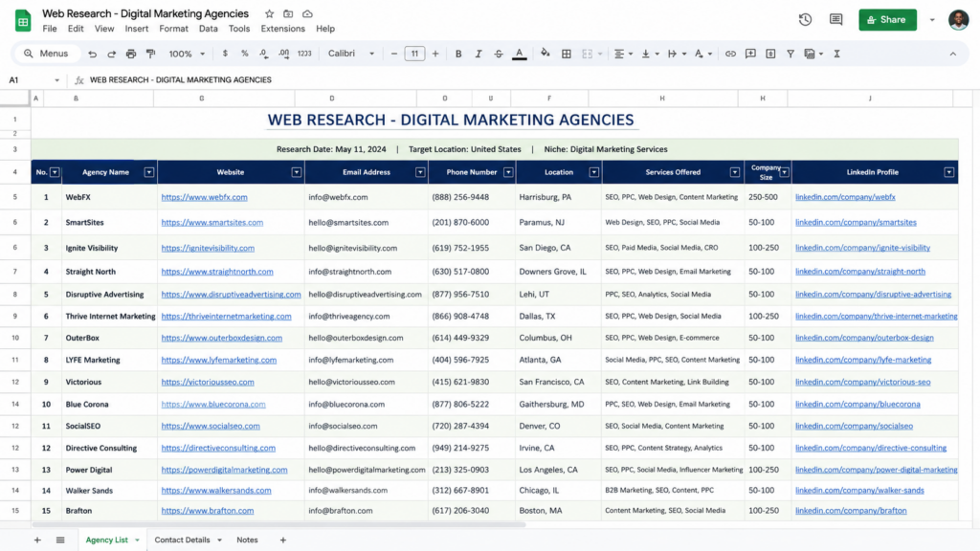Click the Name box A1
Viewport: 980px width, 551px height.
coord(33,80)
